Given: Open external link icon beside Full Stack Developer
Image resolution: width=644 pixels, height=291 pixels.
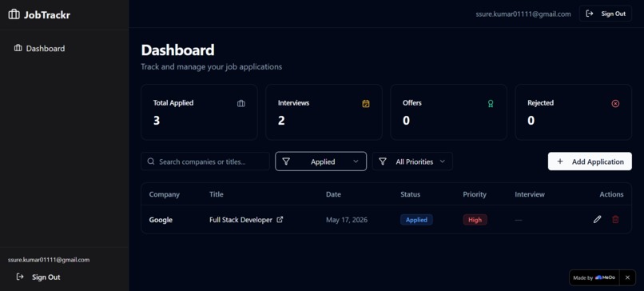Looking at the screenshot, I should pyautogui.click(x=280, y=220).
